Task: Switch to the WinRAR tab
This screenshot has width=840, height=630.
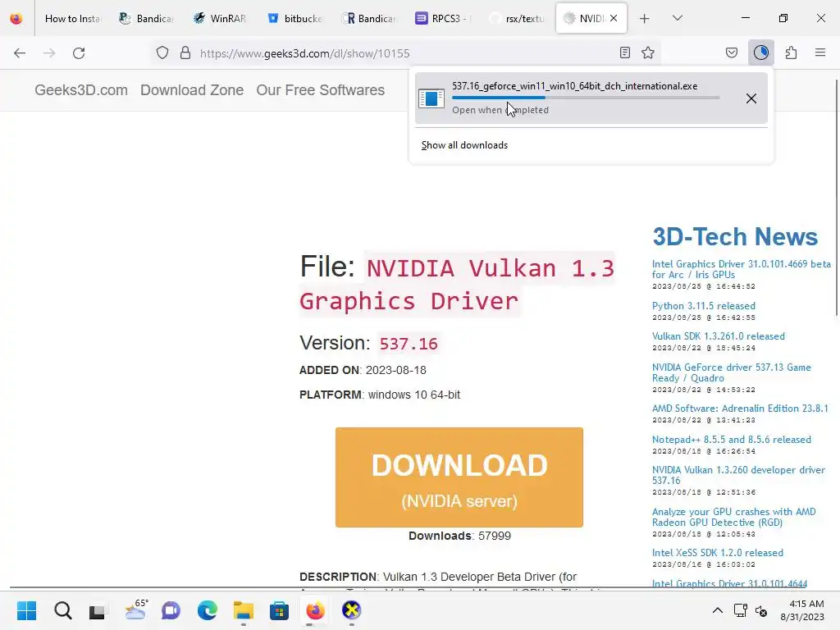Action: click(220, 19)
